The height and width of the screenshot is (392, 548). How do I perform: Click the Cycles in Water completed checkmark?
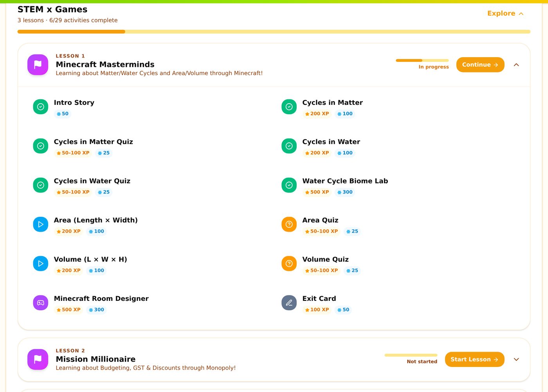(x=289, y=146)
